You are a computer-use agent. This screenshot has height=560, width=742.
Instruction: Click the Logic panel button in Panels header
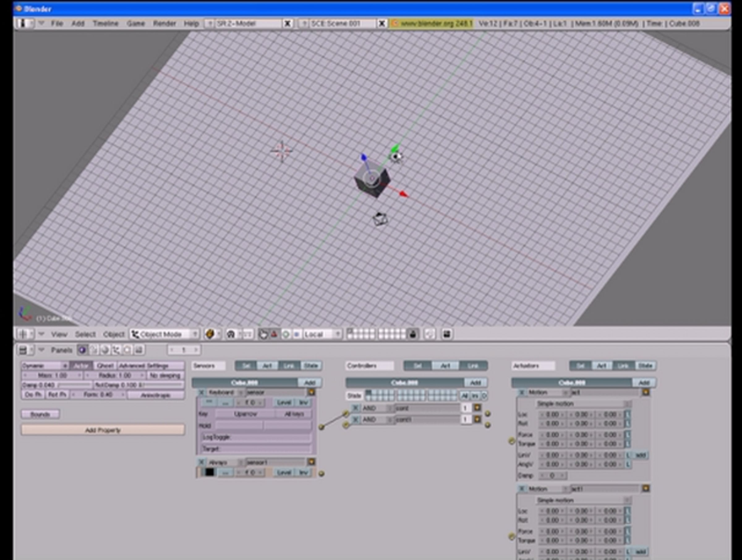82,350
